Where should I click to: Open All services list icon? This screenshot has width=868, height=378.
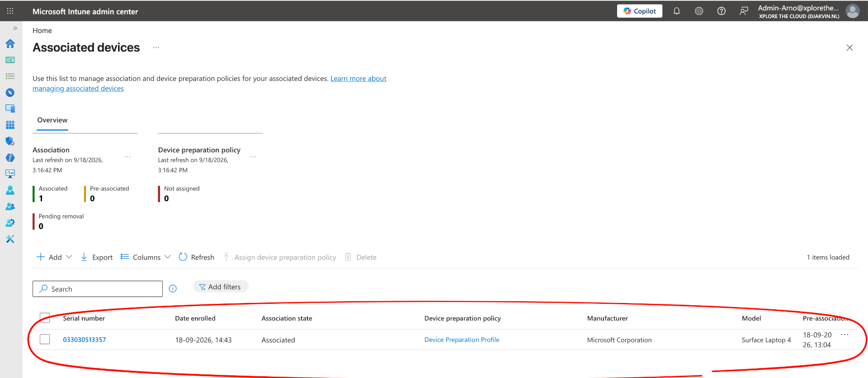10,76
